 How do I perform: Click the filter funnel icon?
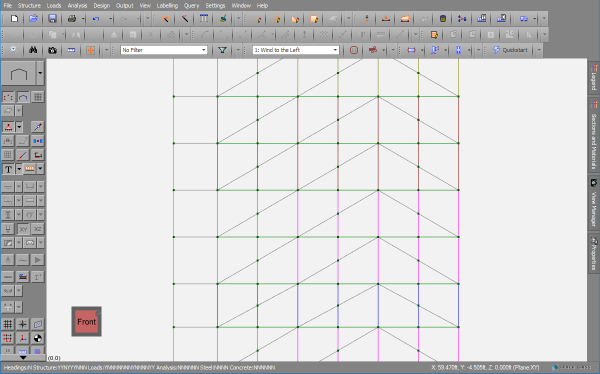pyautogui.click(x=222, y=50)
